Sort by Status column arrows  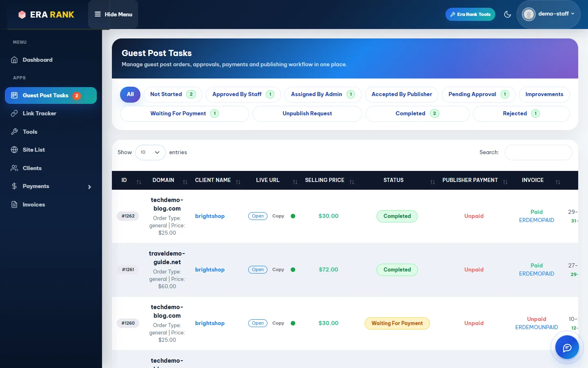pyautogui.click(x=432, y=182)
